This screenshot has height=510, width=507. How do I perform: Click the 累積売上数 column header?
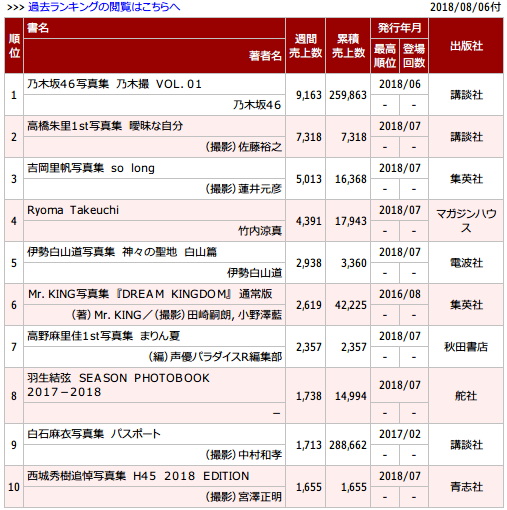click(x=348, y=46)
